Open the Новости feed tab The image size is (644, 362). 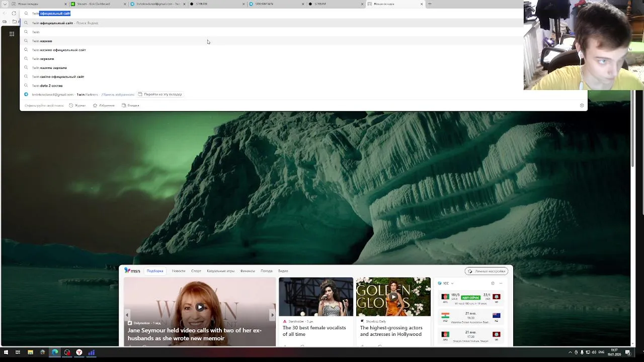tap(179, 271)
